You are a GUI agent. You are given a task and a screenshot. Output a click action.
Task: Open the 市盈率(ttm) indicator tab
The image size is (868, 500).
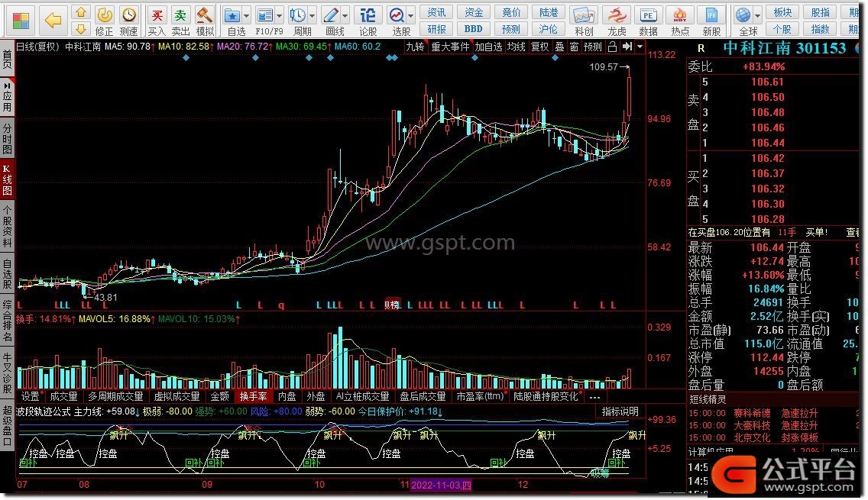point(480,397)
